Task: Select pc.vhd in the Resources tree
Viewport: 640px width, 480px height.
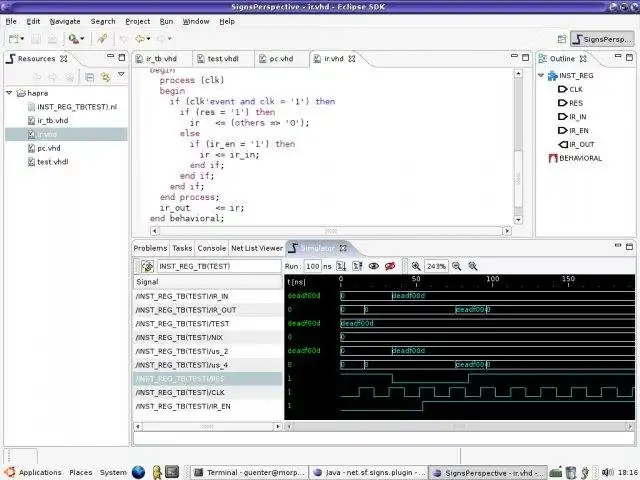Action: tap(49, 148)
